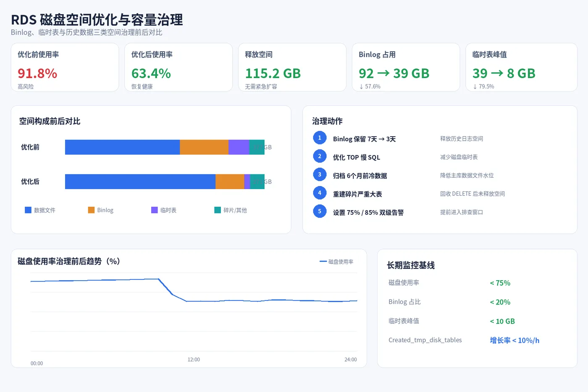Click the 空间构成前后对比 heading

pyautogui.click(x=50, y=121)
